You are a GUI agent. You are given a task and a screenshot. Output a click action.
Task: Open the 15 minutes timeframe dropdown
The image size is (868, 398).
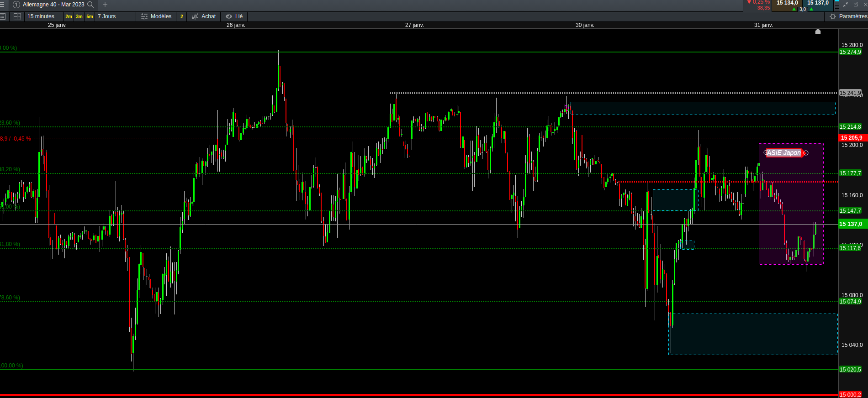click(44, 16)
